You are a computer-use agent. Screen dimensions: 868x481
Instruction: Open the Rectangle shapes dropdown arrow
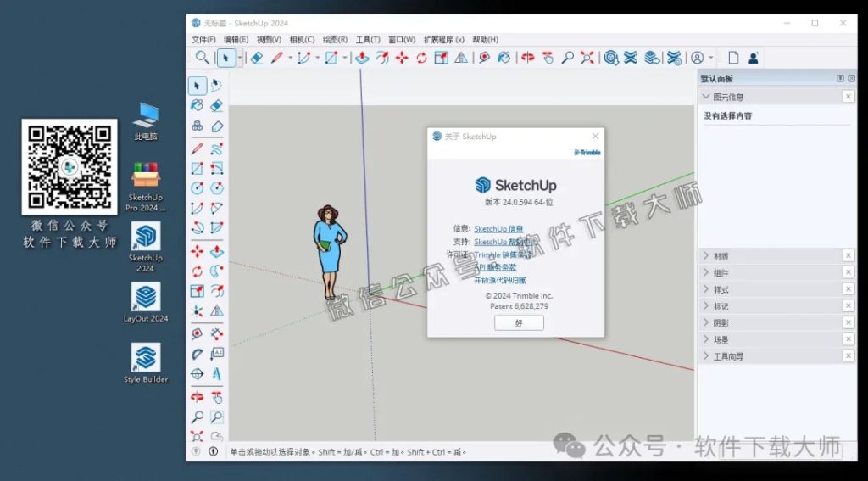(345, 58)
